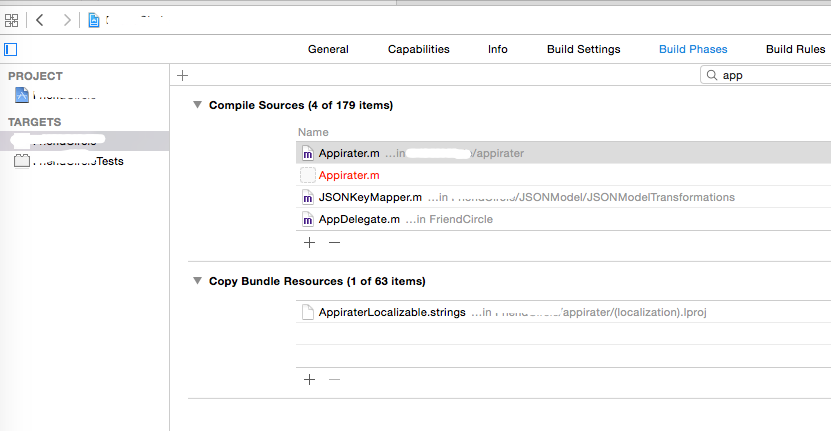The image size is (831, 431).
Task: Go forward with the right chevron
Action: tap(67, 20)
